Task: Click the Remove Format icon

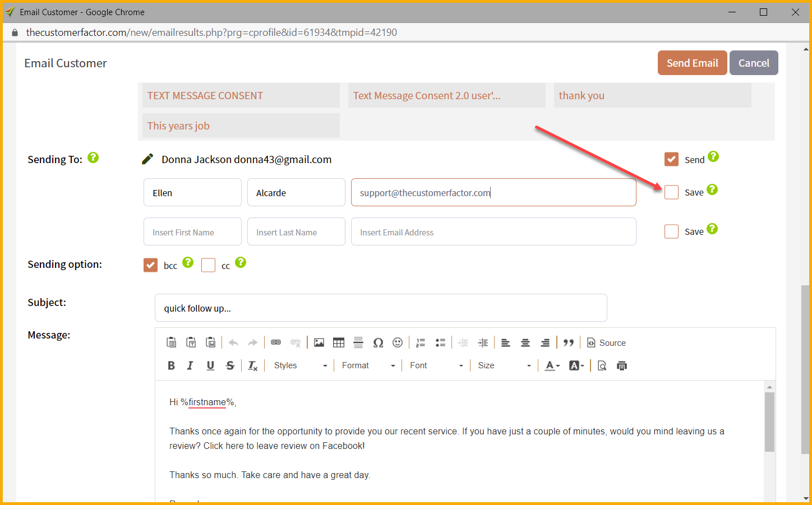Action: (x=253, y=365)
